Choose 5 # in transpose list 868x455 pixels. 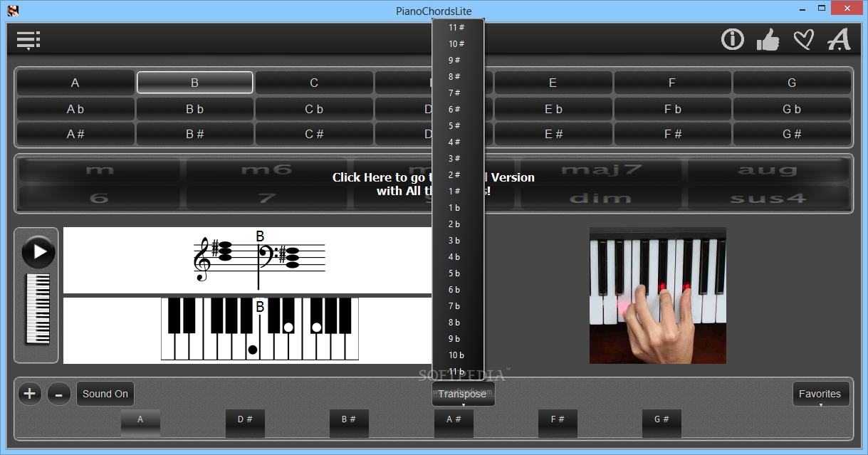coord(458,126)
